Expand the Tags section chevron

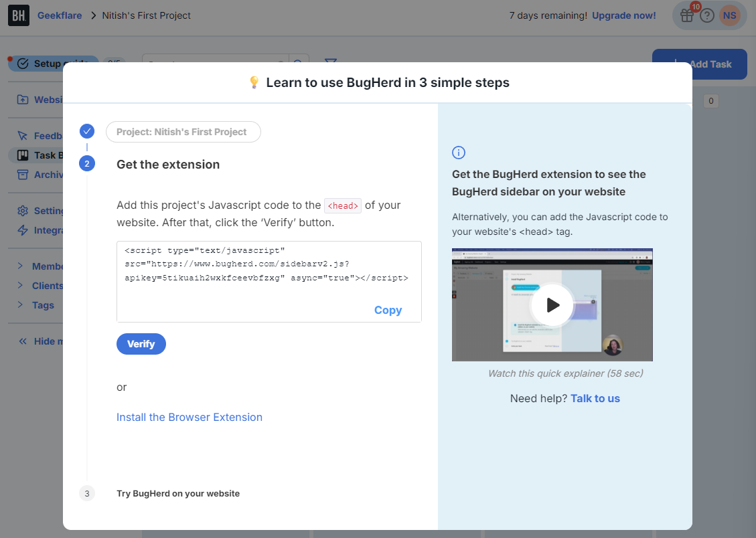[x=20, y=304]
